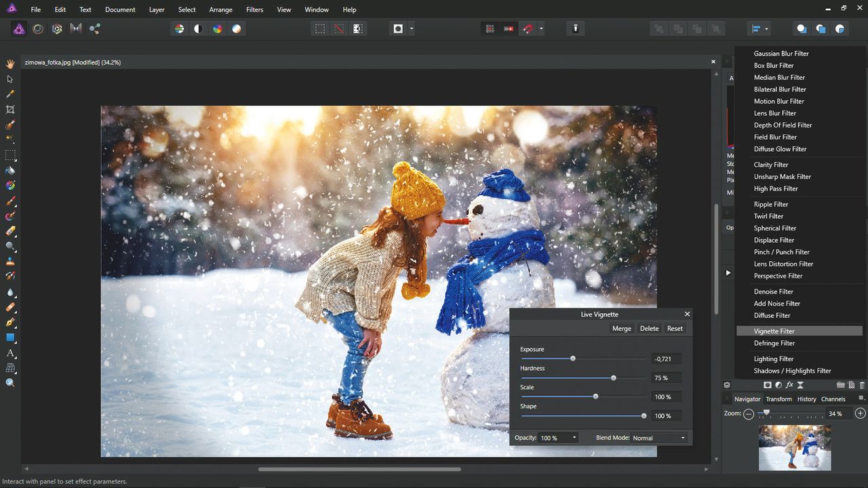Viewport: 868px width, 488px height.
Task: Toggle Quick Mask in toolbar
Action: tap(398, 28)
